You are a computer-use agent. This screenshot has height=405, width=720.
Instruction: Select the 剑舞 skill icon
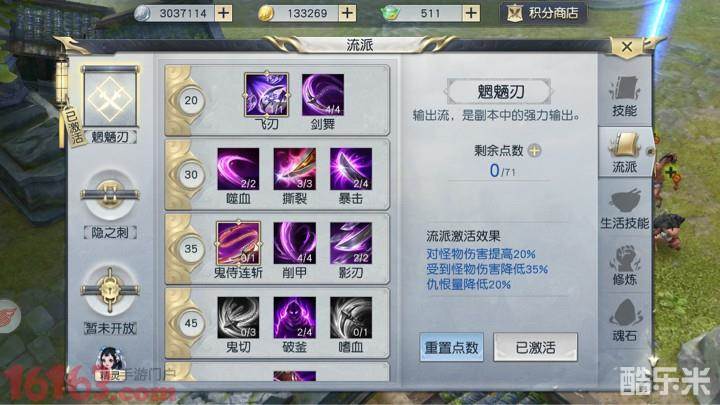click(323, 95)
